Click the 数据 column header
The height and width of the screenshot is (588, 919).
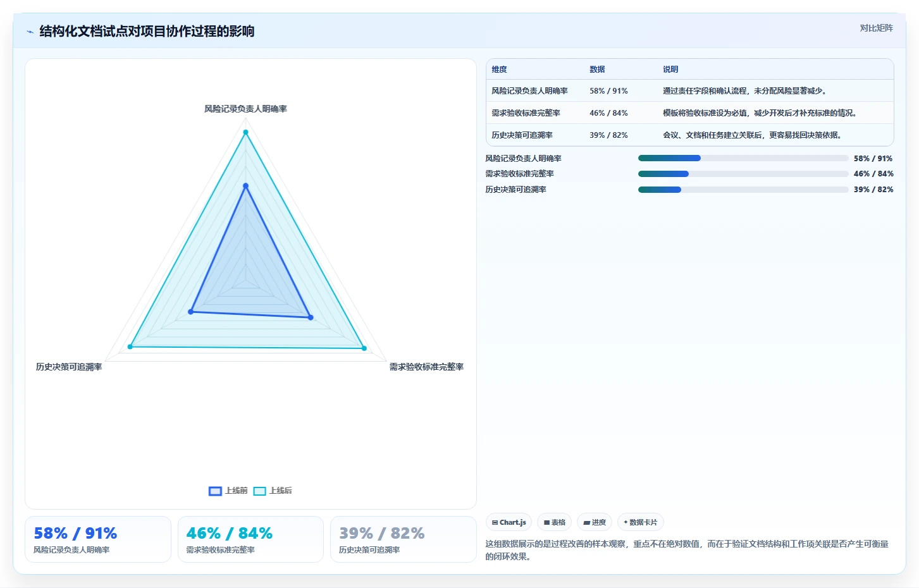pos(597,70)
